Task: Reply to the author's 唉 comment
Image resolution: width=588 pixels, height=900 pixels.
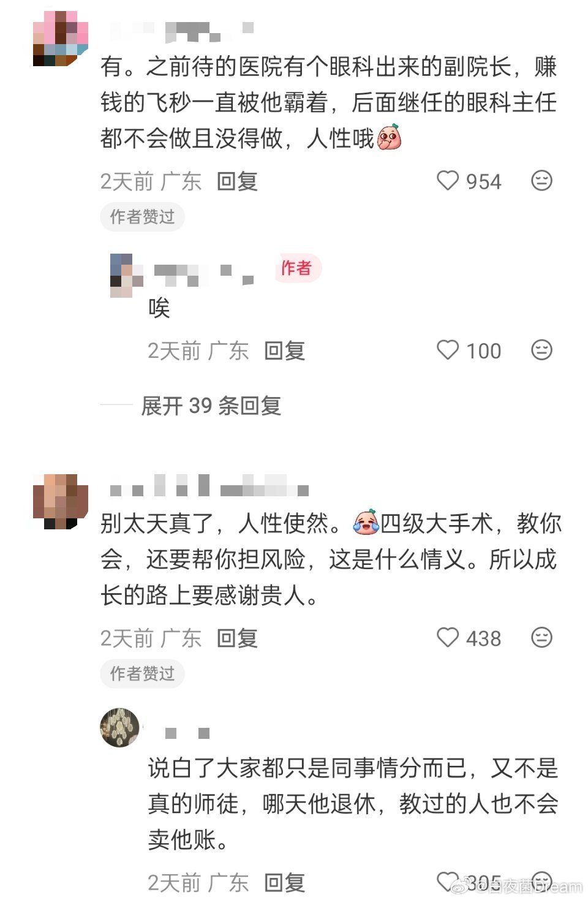Action: pos(284,350)
